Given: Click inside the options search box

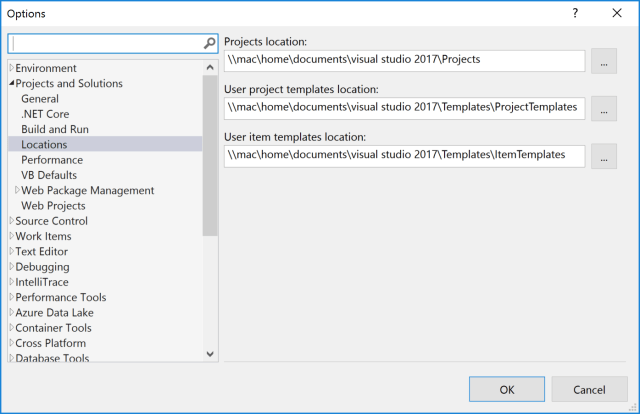Looking at the screenshot, I should (x=105, y=43).
